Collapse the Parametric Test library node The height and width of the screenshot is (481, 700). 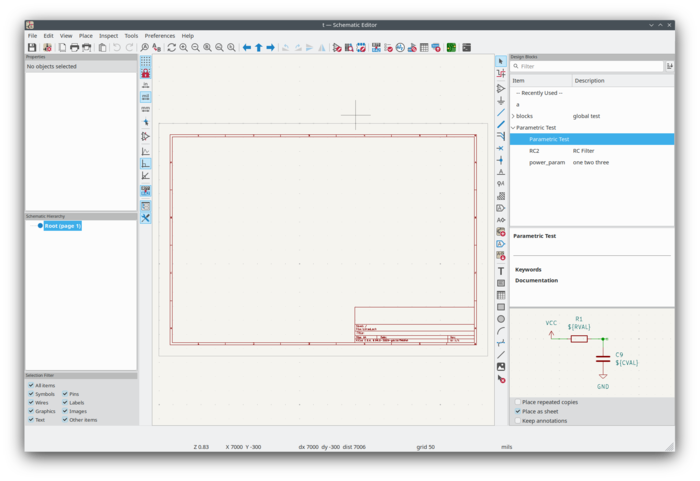tap(513, 128)
